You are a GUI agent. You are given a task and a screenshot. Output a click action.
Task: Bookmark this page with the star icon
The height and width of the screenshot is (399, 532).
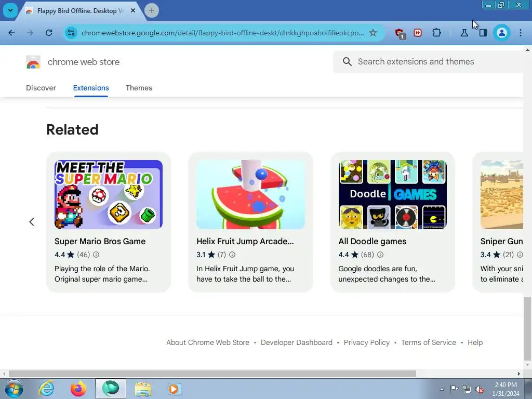point(373,33)
